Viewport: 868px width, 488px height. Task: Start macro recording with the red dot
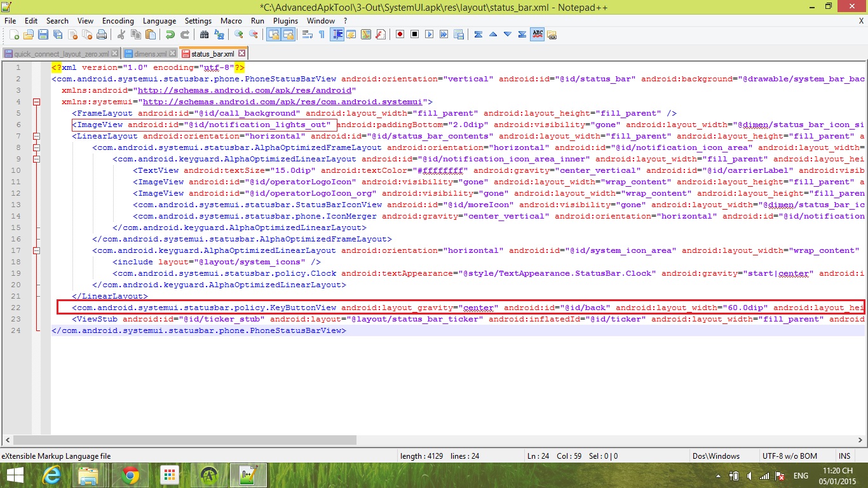(x=400, y=34)
